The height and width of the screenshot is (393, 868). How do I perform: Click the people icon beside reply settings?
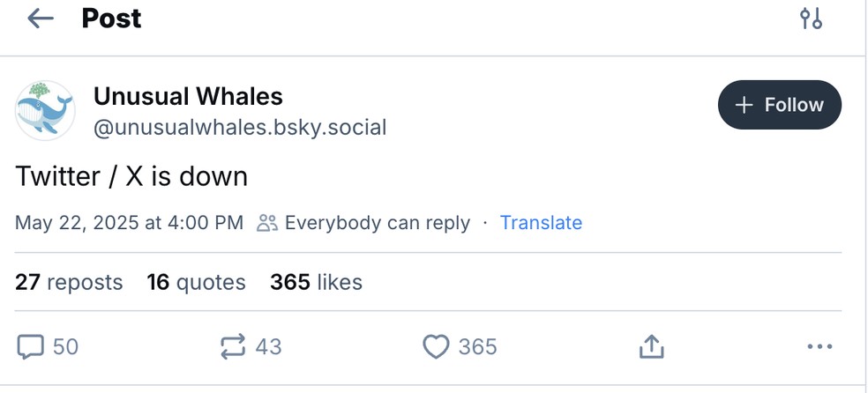coord(266,223)
